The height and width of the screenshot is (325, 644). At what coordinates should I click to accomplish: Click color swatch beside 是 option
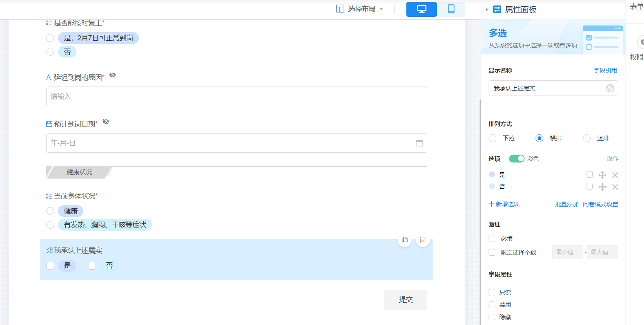click(x=492, y=175)
